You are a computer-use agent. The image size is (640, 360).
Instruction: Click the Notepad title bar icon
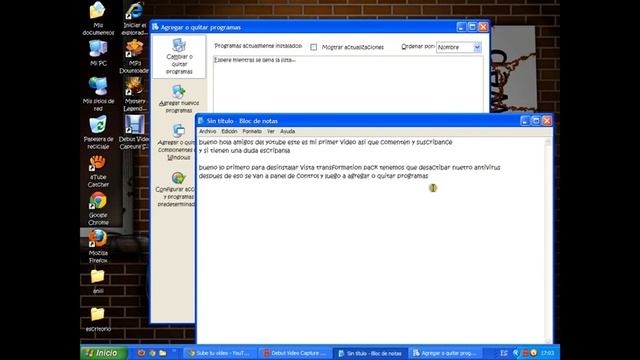tap(201, 121)
